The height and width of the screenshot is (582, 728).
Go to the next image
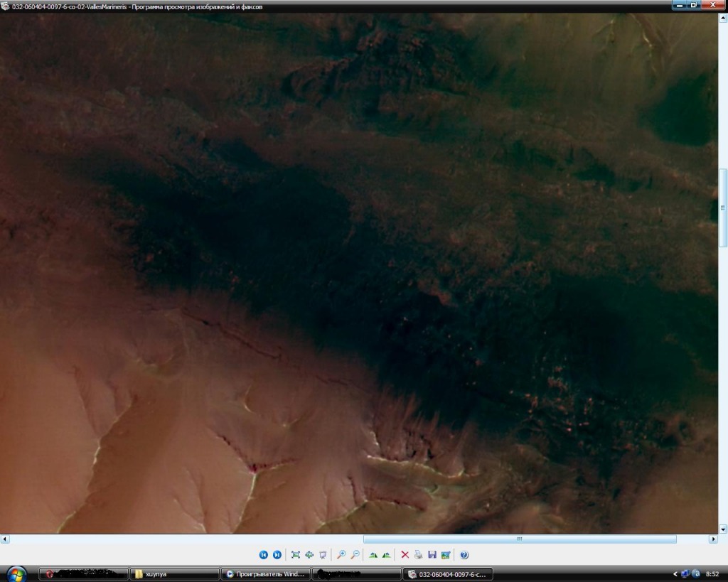277,555
